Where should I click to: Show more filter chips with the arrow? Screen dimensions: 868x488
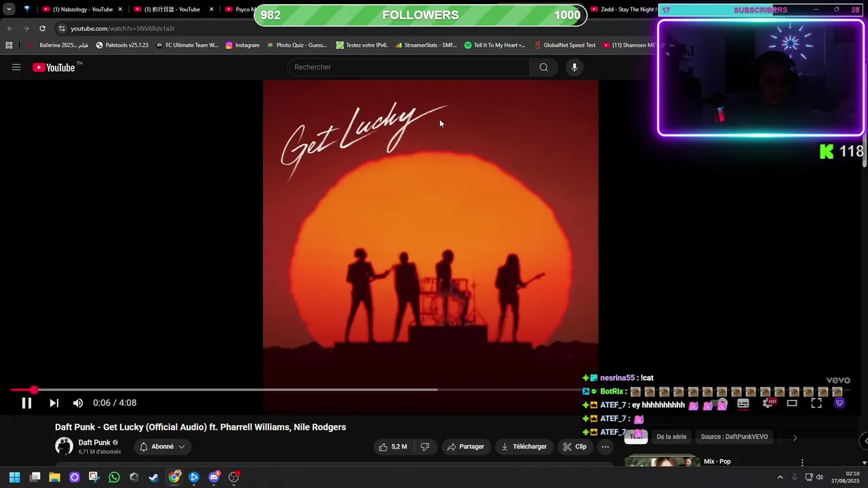(x=795, y=438)
